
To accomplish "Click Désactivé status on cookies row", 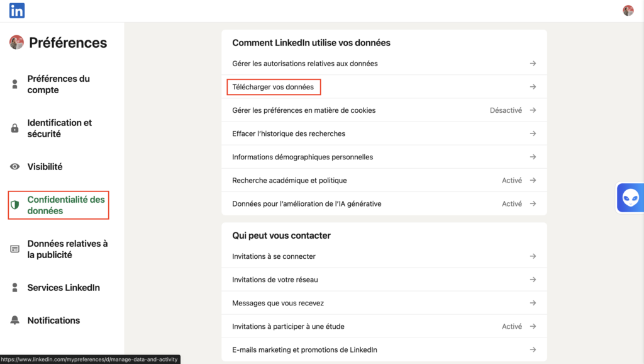I will click(x=506, y=110).
